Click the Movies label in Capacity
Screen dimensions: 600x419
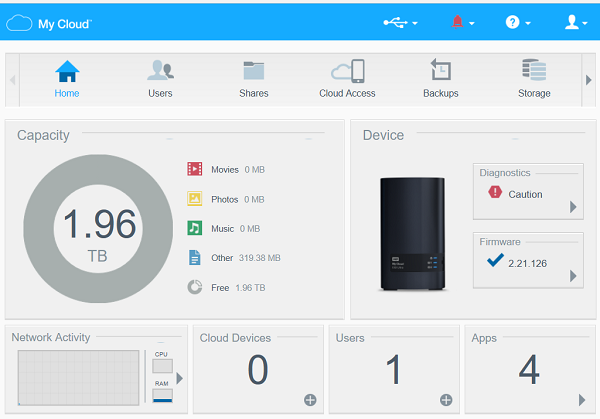click(225, 170)
